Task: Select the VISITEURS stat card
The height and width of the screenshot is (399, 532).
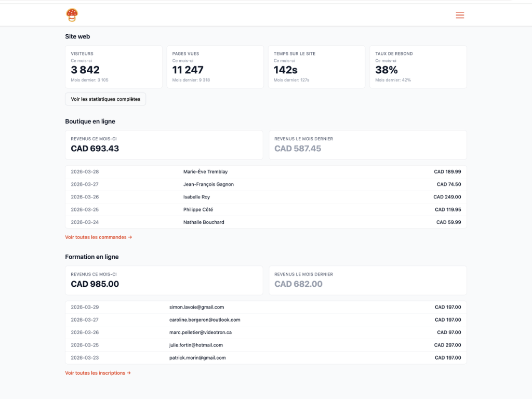Action: (x=114, y=66)
